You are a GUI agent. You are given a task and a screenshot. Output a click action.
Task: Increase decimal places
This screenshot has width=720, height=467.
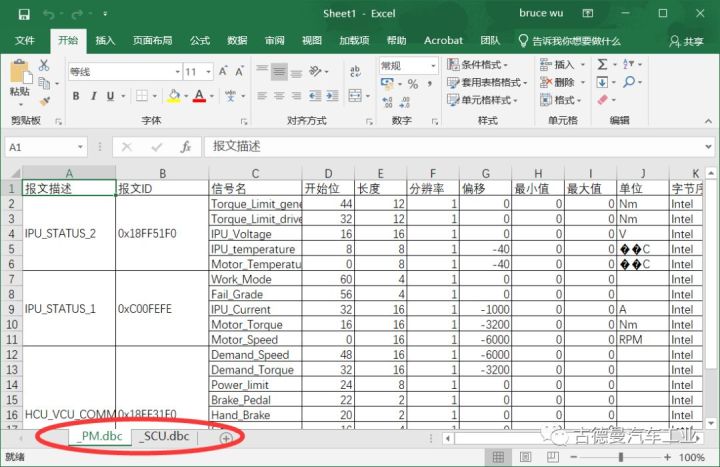(387, 102)
